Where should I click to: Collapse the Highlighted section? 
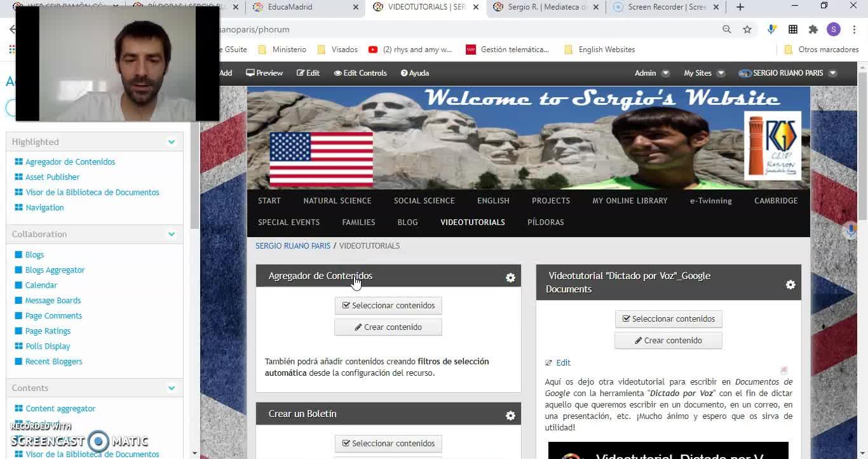pyautogui.click(x=172, y=142)
